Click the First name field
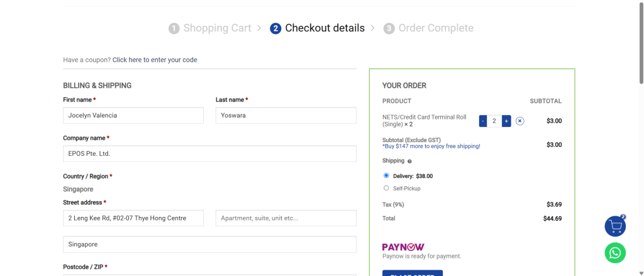This screenshot has width=644, height=276. (x=133, y=116)
